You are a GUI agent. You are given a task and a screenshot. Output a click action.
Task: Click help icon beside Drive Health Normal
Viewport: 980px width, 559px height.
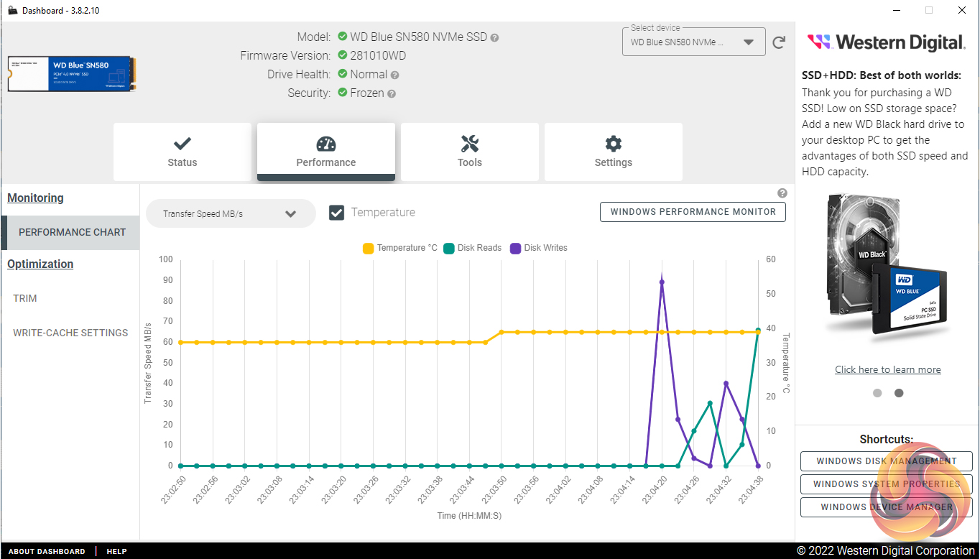pos(394,75)
